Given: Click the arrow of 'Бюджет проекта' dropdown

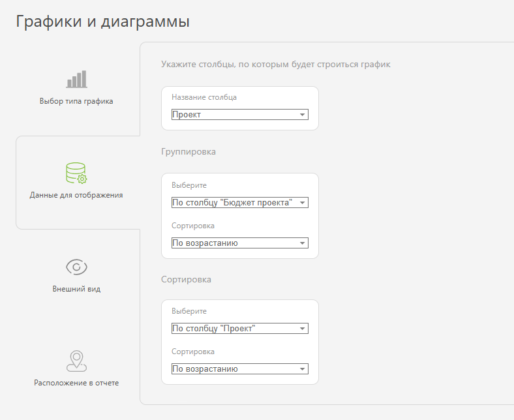Looking at the screenshot, I should pos(302,203).
